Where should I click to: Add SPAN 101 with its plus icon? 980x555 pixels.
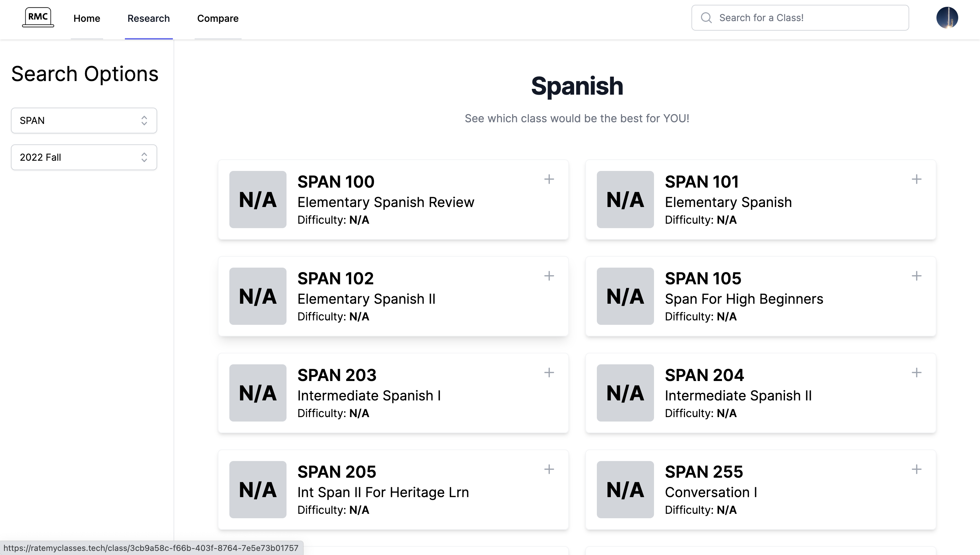click(916, 179)
